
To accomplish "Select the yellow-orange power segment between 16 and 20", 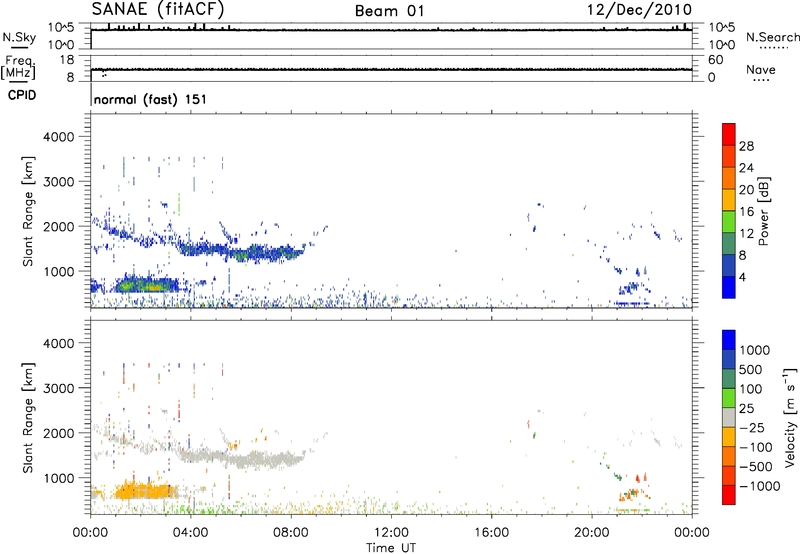I will coord(729,199).
